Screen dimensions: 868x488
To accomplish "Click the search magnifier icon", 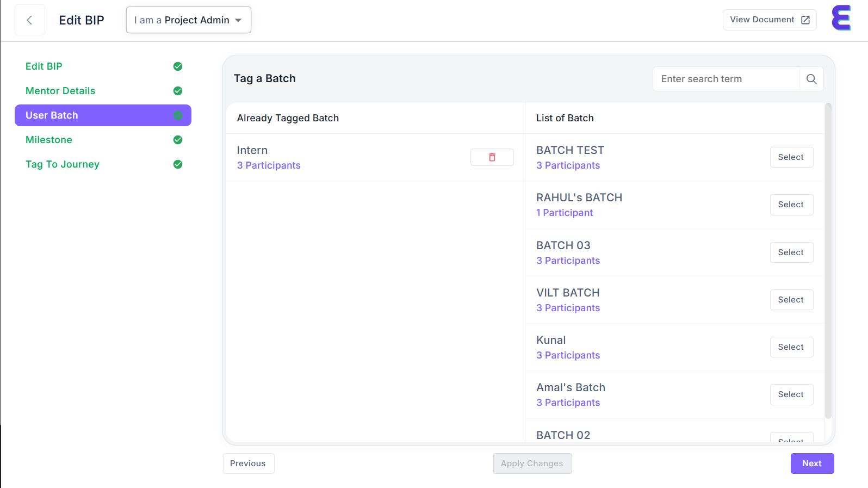I will pos(811,79).
